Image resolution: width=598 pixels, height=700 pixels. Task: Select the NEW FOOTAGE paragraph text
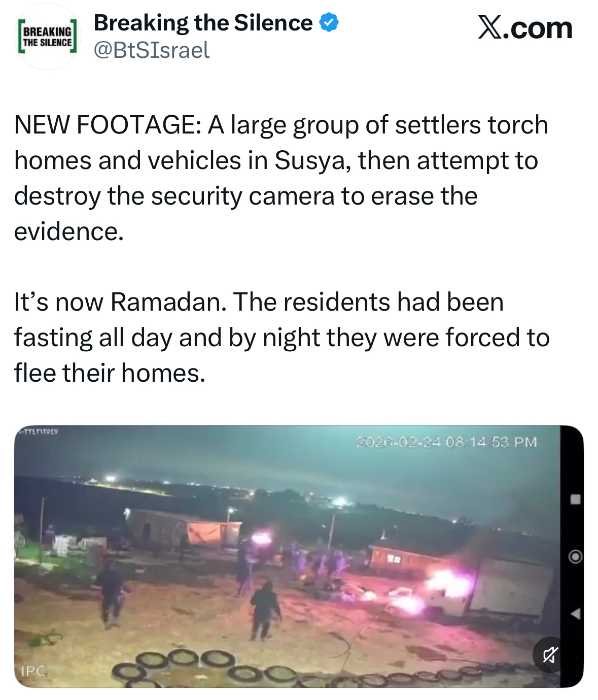coord(280,178)
